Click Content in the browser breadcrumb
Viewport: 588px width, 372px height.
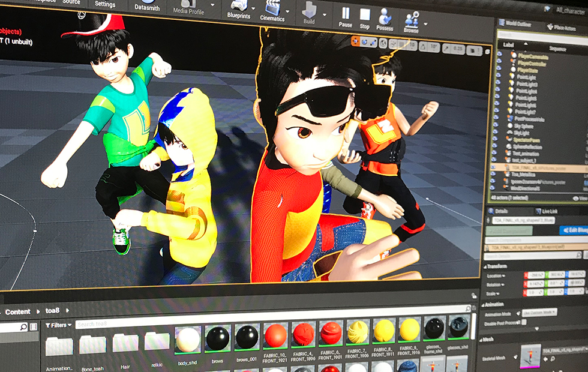[x=17, y=311]
